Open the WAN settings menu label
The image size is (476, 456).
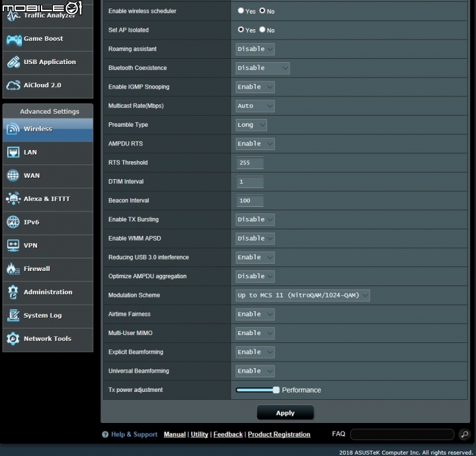point(32,175)
